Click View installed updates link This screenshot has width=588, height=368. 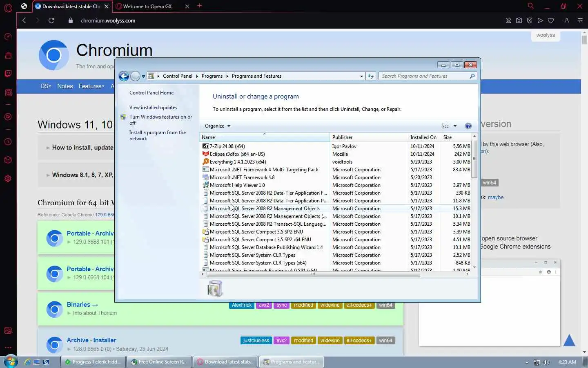(153, 108)
